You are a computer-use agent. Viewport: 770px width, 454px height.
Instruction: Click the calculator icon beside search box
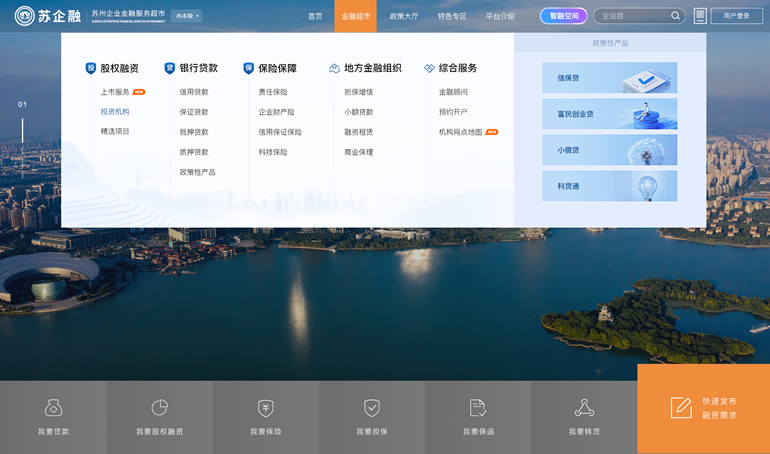700,16
